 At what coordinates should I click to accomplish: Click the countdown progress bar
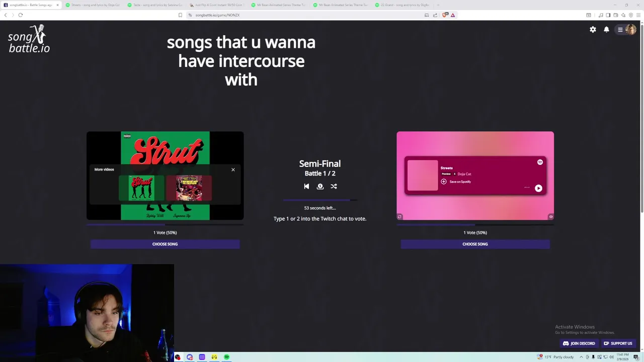click(320, 200)
